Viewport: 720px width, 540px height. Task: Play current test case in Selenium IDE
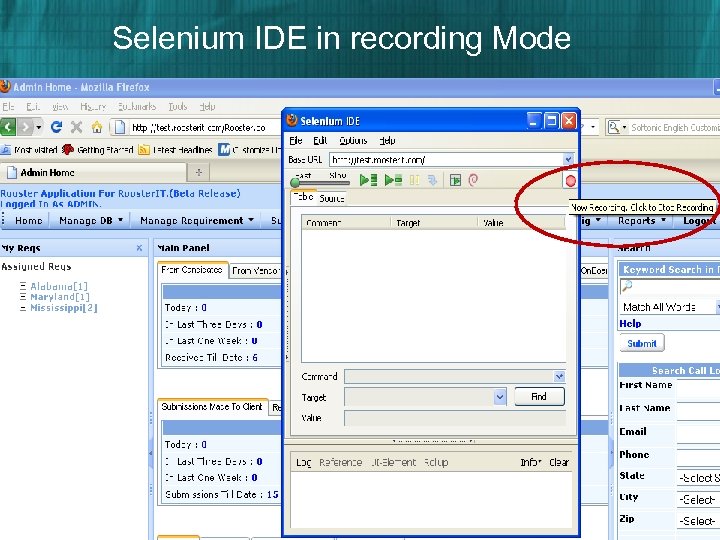[393, 180]
